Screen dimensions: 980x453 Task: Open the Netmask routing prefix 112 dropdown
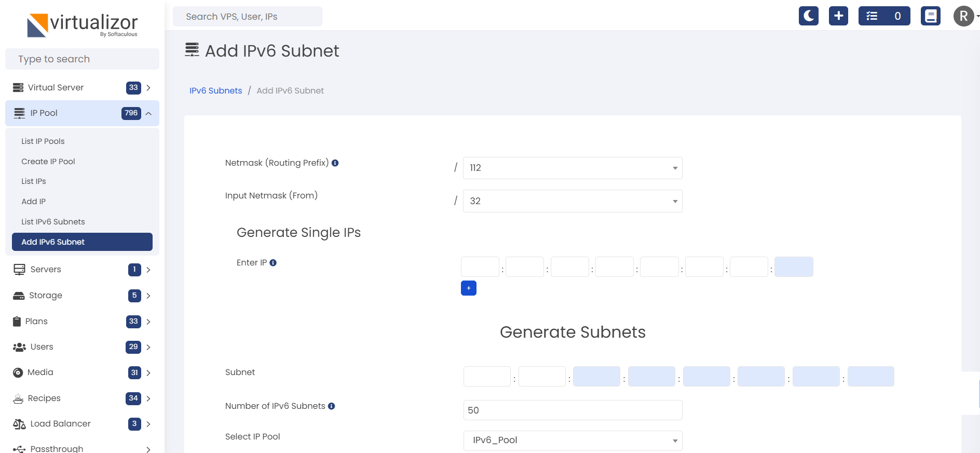pos(573,168)
